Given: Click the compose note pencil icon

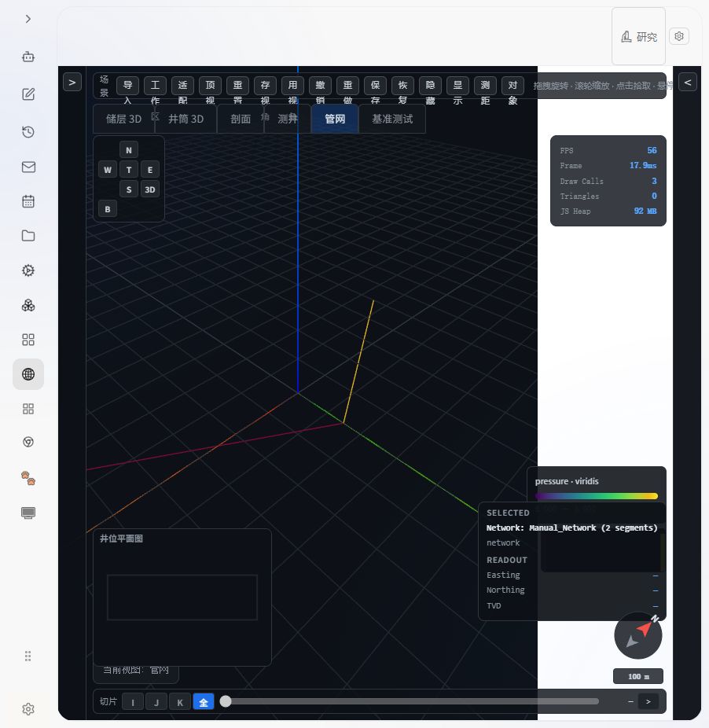Looking at the screenshot, I should pos(28,94).
